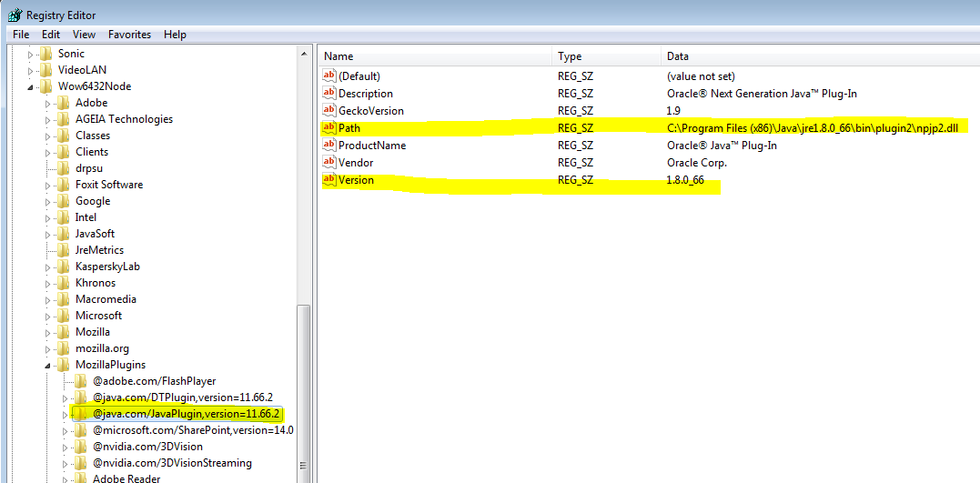This screenshot has height=483, width=980.
Task: Select the Adobe folder icon
Action: click(x=63, y=103)
